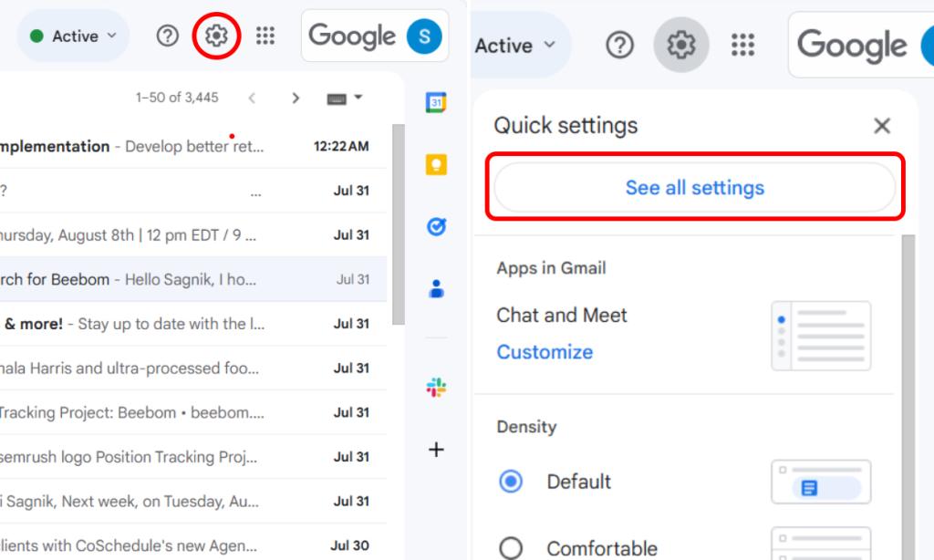This screenshot has height=560, width=934.
Task: Open the Active status dropdown in left panel
Action: click(73, 36)
